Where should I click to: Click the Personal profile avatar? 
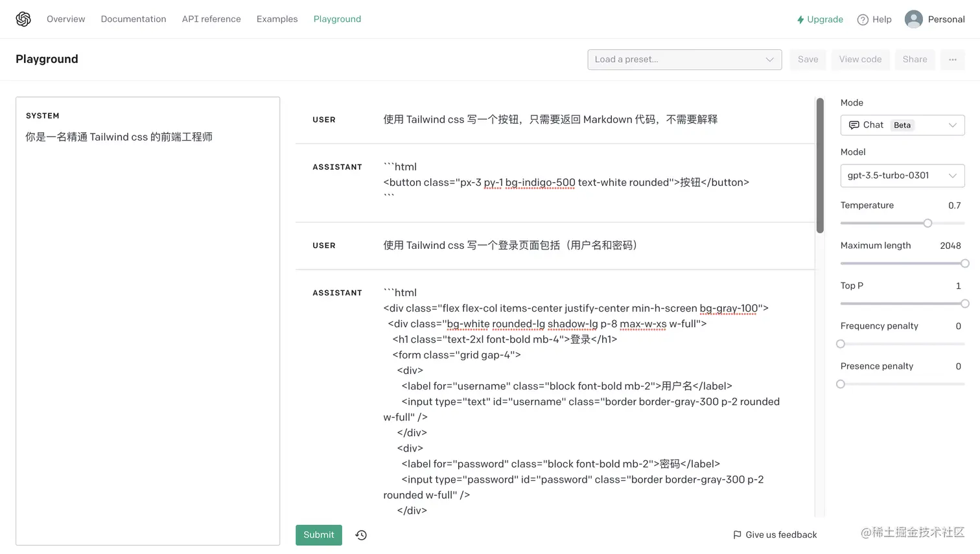click(914, 19)
